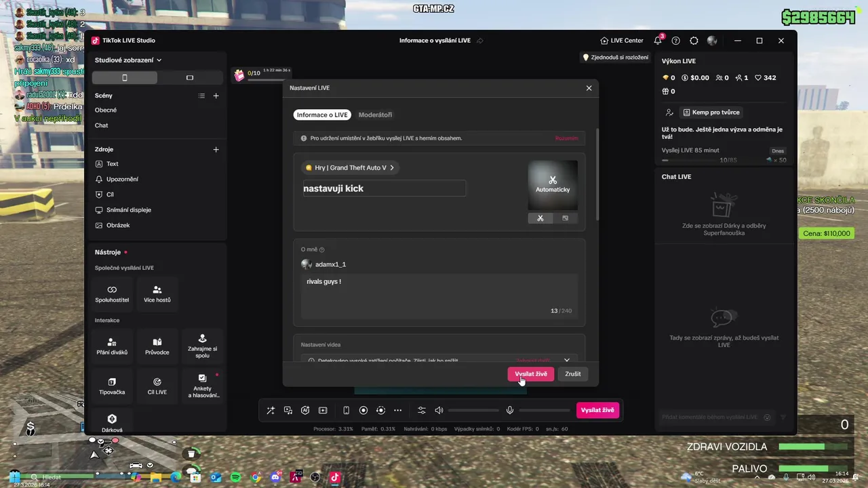The width and height of the screenshot is (868, 488).
Task: Mute the speaker output
Action: (x=439, y=410)
